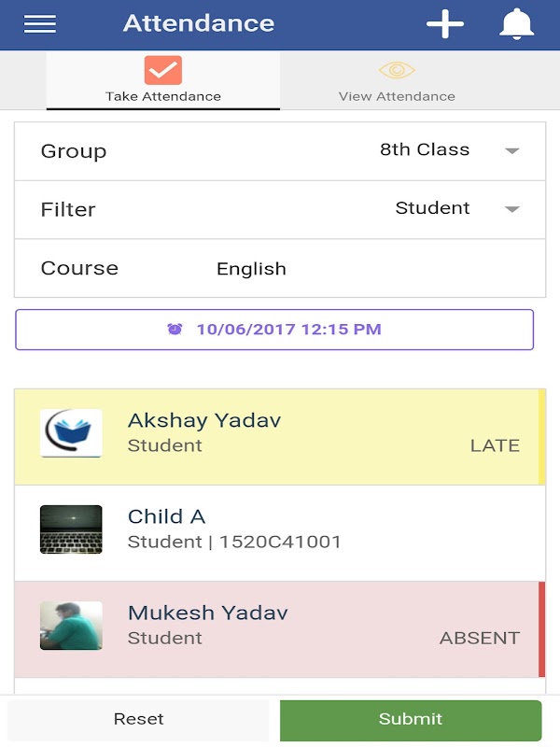
Task: Tap the orange checkmark Take Attendance icon
Action: point(163,71)
